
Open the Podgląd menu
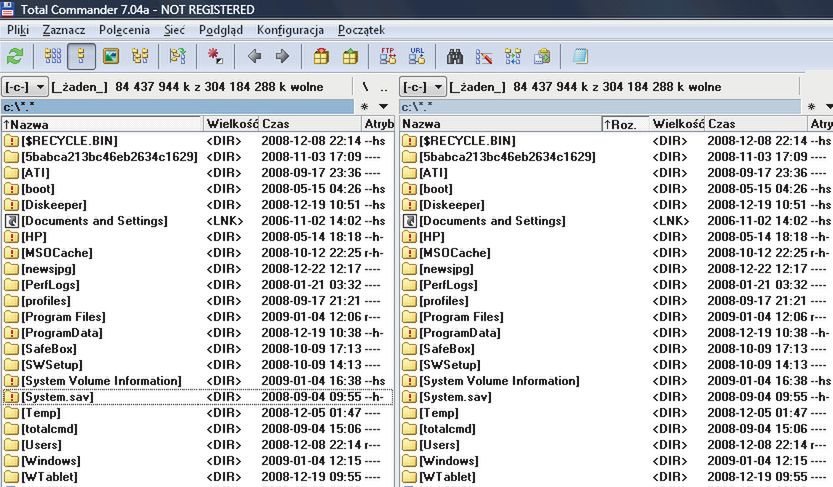click(221, 30)
